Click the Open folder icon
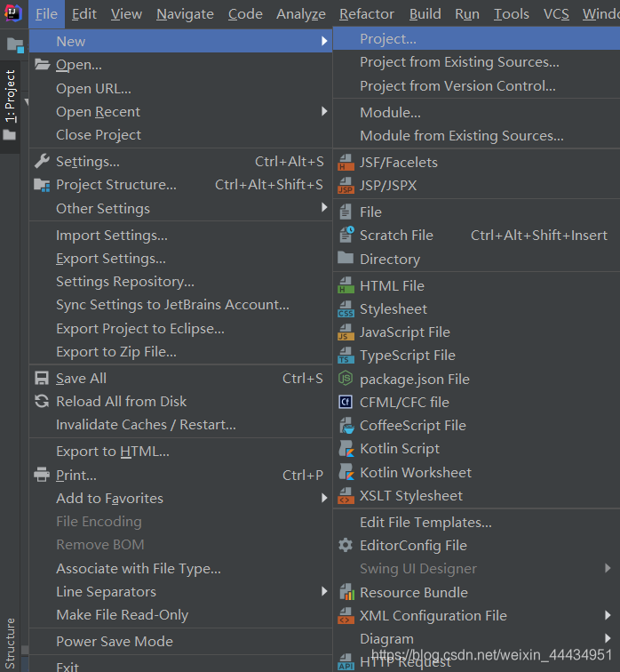 42,64
